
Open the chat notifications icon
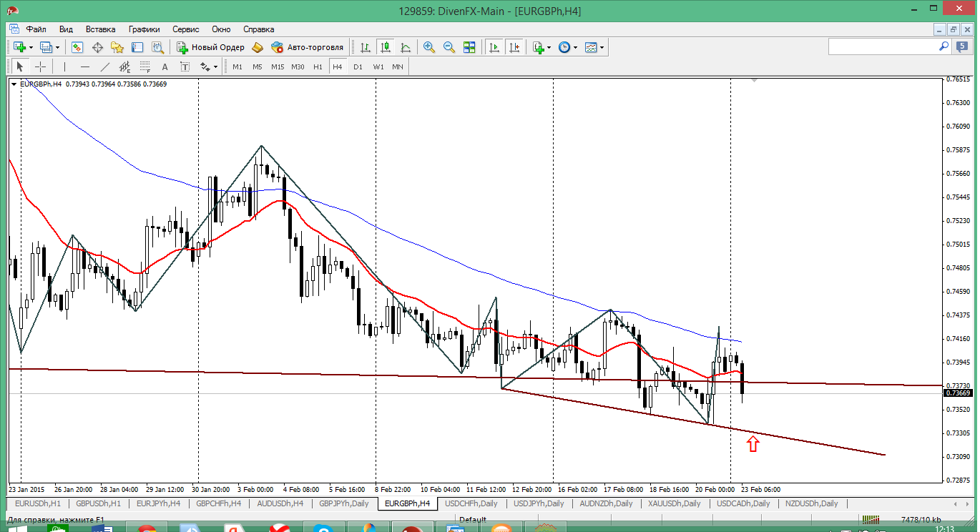(962, 46)
